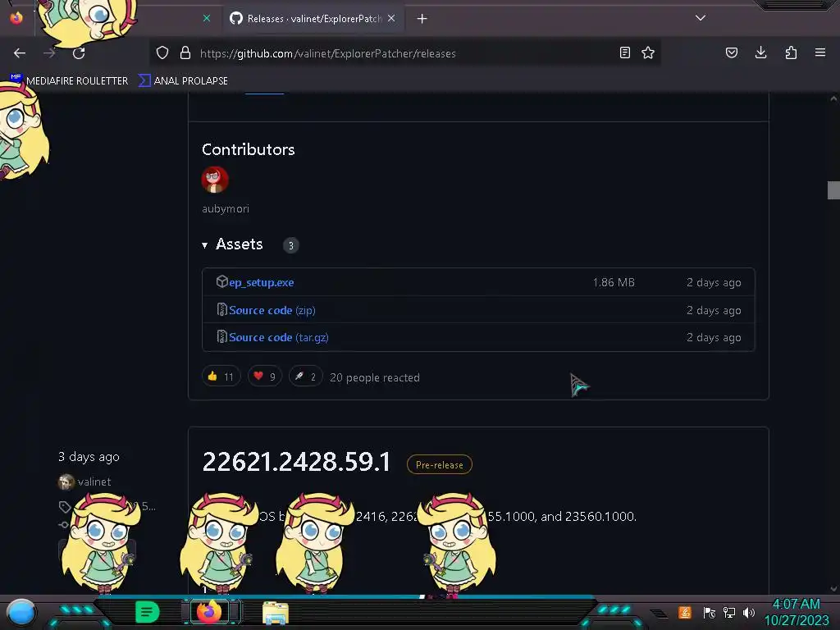Close the ExplorerPatcher releases tab
Viewport: 840px width, 630px height.
point(391,18)
